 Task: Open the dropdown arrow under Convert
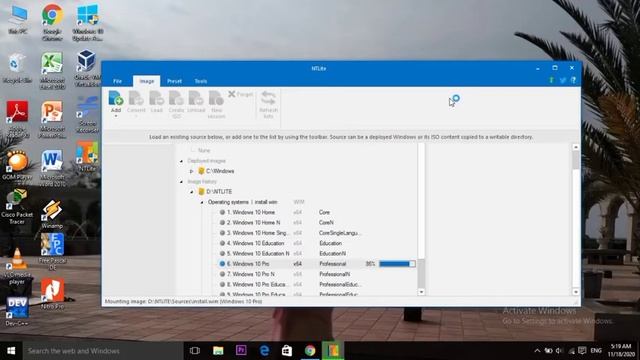[x=136, y=116]
